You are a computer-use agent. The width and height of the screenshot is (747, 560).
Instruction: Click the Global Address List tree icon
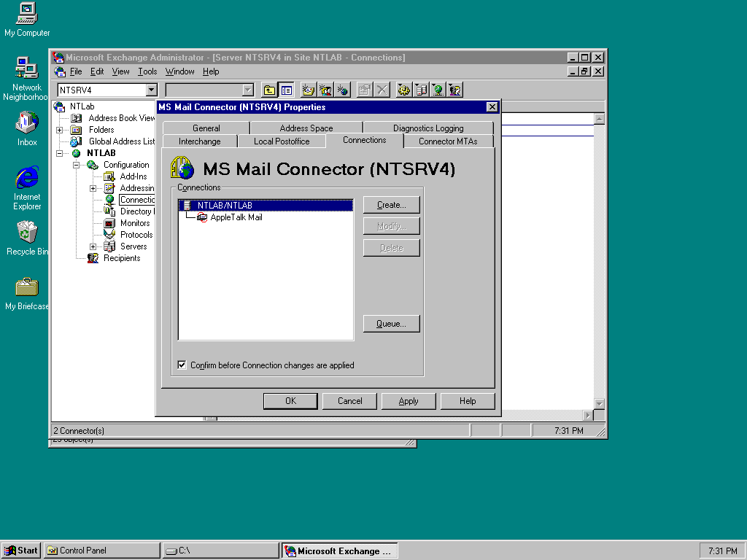coord(76,141)
